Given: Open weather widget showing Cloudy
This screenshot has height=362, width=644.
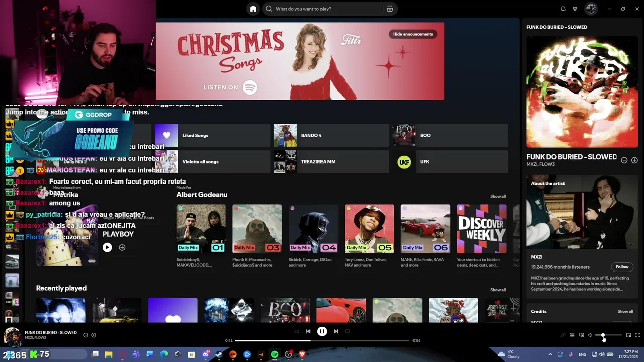Looking at the screenshot, I should (x=509, y=354).
